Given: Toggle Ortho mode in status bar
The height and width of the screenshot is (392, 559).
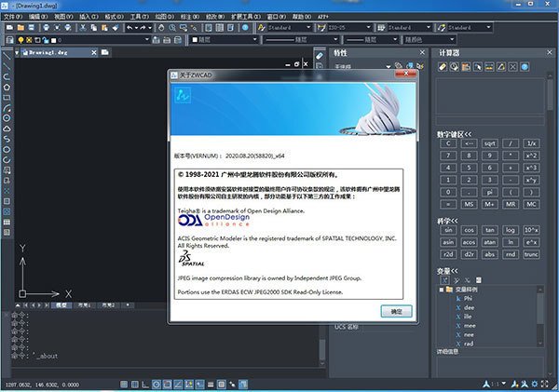Looking at the screenshot, I should coord(145,385).
